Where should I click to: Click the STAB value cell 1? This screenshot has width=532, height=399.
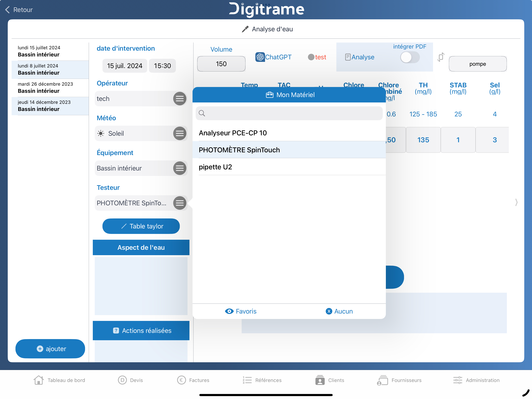point(458,140)
